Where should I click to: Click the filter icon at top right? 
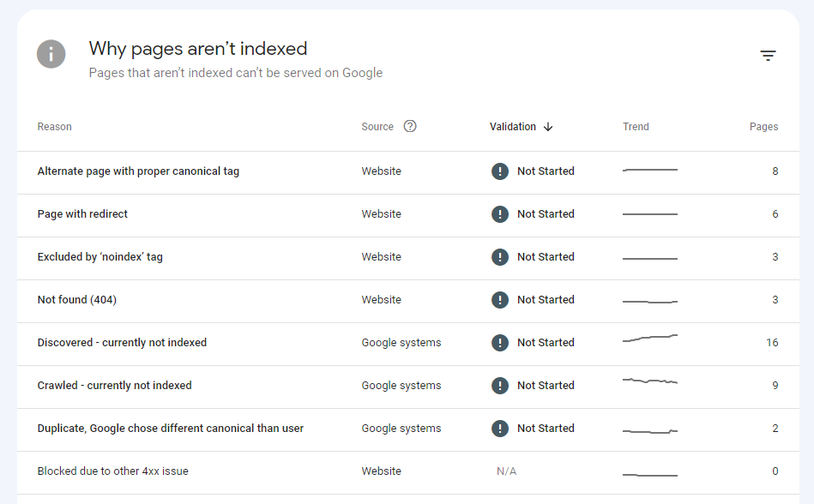(768, 54)
